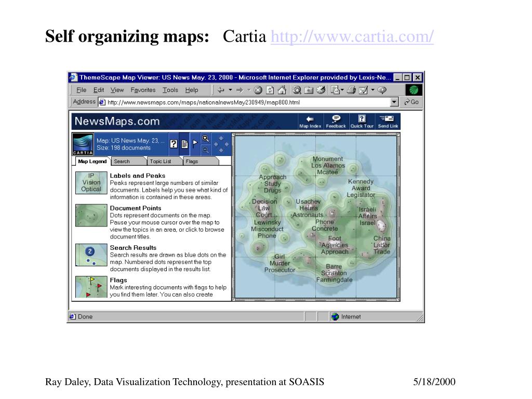Open the Favorites menu

pos(143,90)
